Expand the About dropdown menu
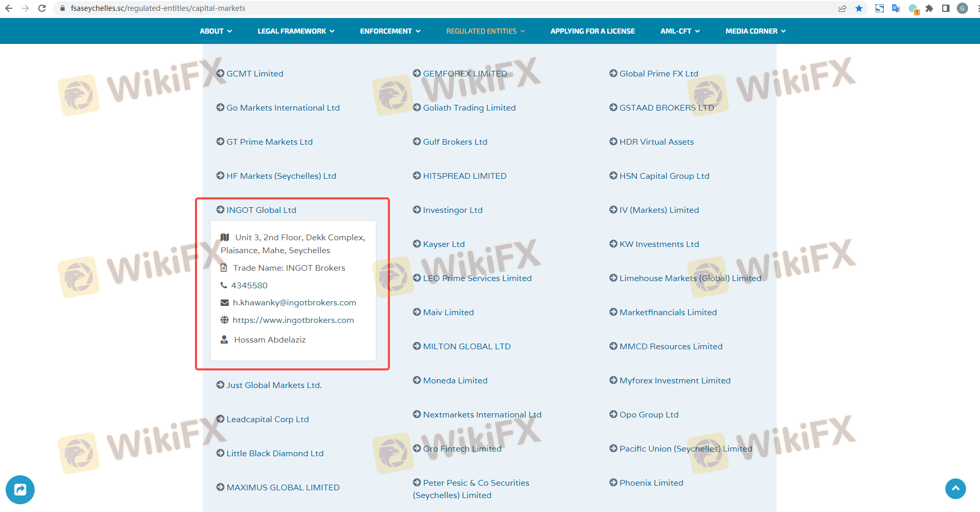 tap(216, 31)
